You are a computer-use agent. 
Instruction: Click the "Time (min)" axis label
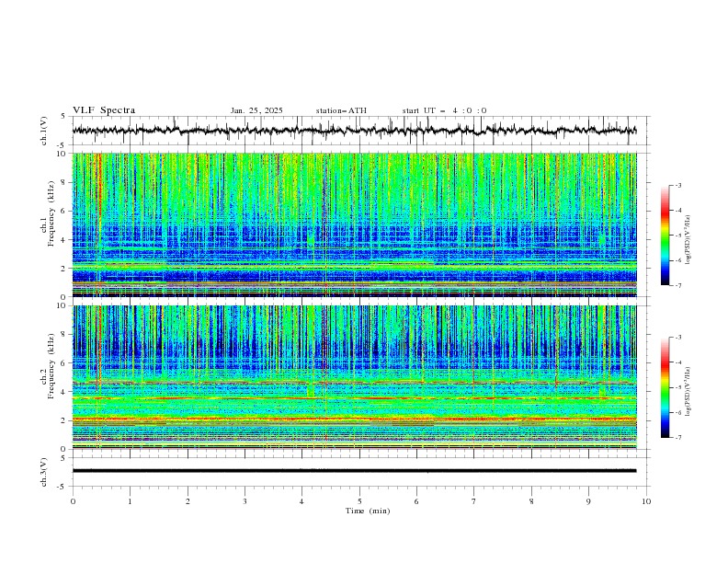368,511
